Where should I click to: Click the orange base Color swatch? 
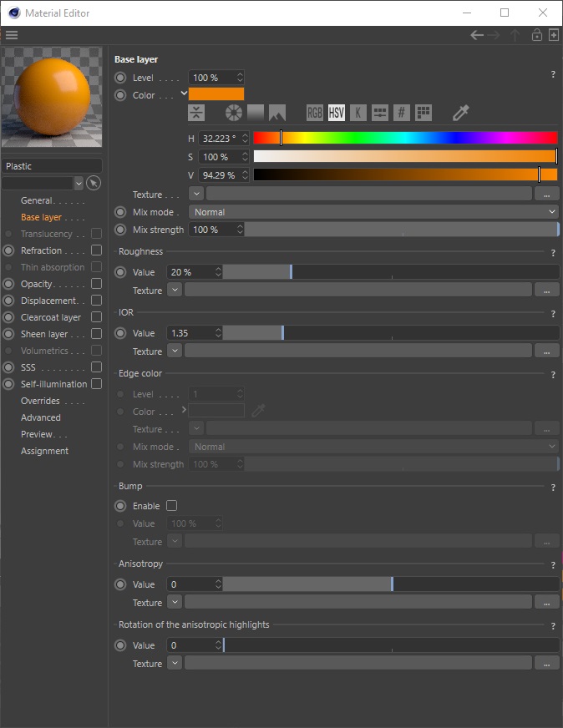tap(216, 94)
